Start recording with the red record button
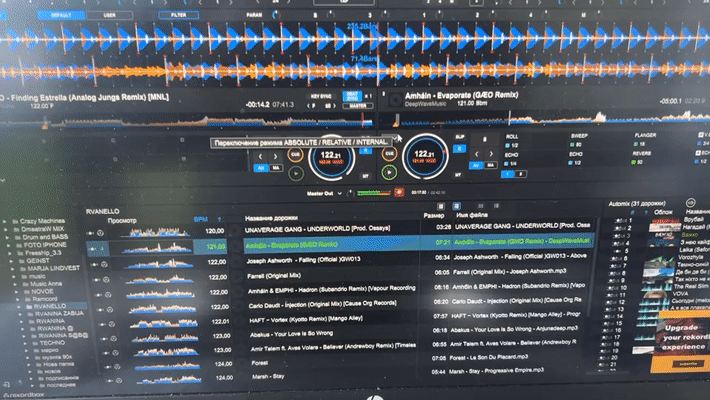Screen dimensions: 710x400 [x=399, y=193]
